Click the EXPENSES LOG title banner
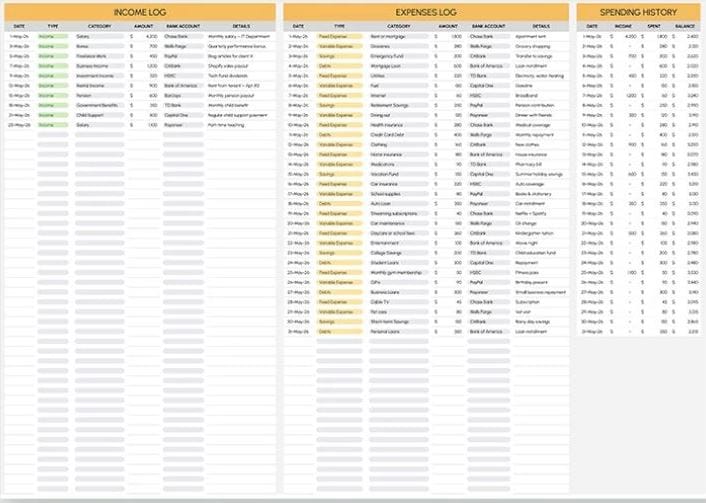Image resolution: width=706 pixels, height=503 pixels. click(426, 12)
